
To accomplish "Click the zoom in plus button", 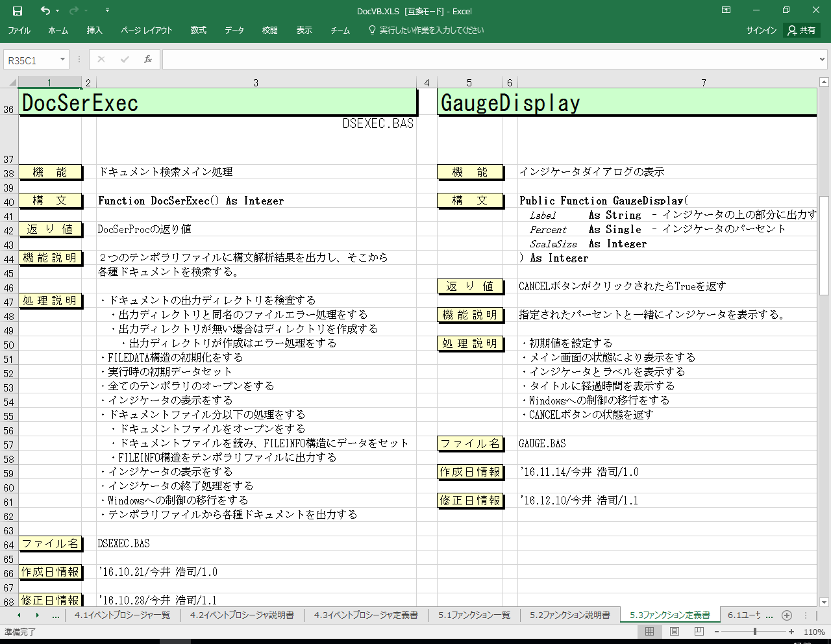I will (791, 631).
